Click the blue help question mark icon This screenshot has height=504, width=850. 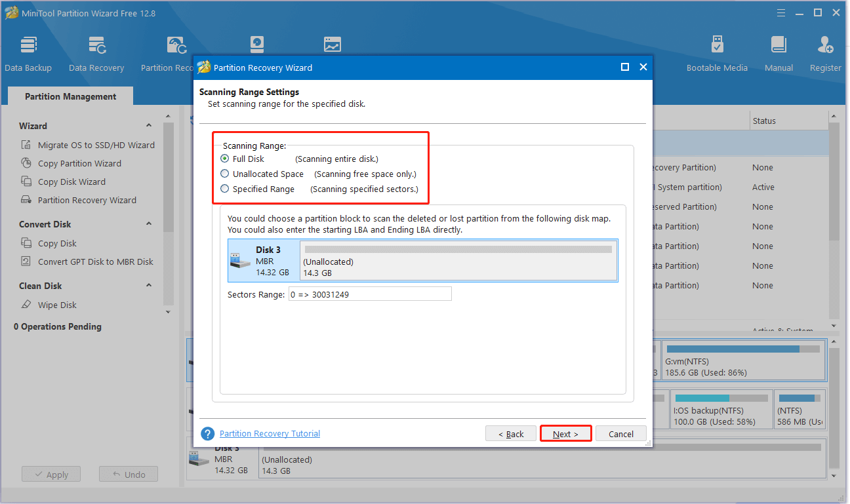point(208,434)
